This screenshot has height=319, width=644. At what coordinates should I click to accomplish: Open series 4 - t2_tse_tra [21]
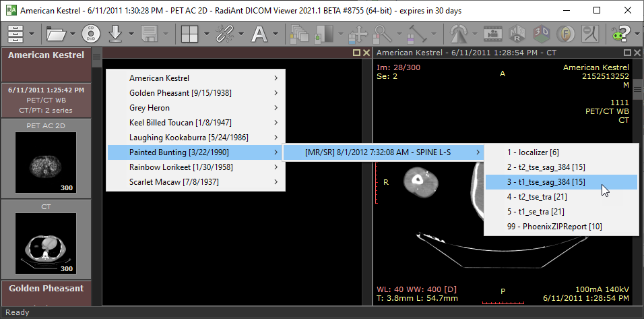(x=561, y=197)
